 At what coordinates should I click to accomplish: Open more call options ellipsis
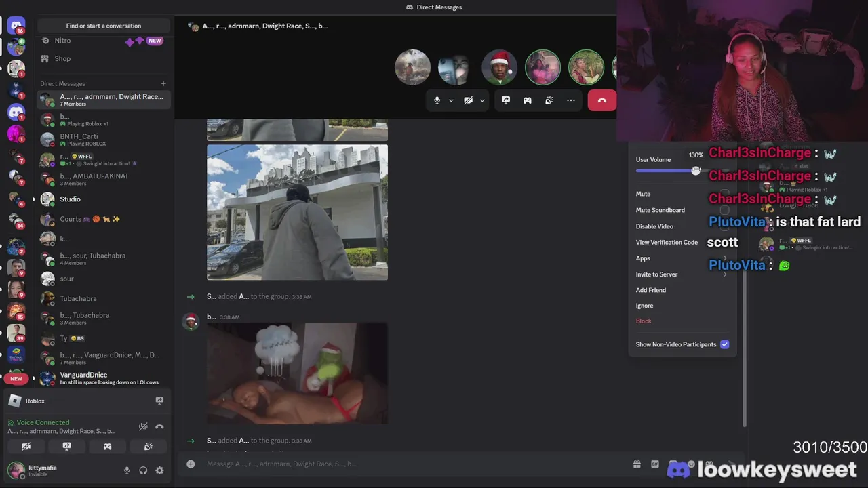571,100
